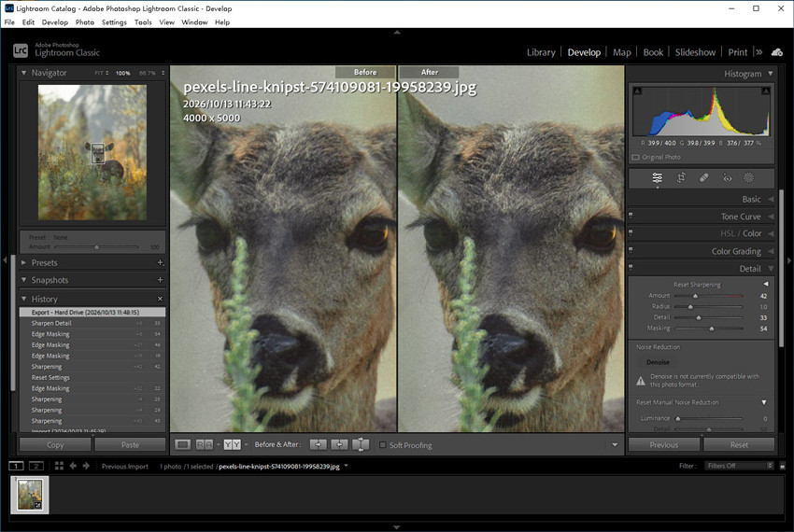Collapse the History panel
The width and height of the screenshot is (794, 532).
tap(23, 299)
